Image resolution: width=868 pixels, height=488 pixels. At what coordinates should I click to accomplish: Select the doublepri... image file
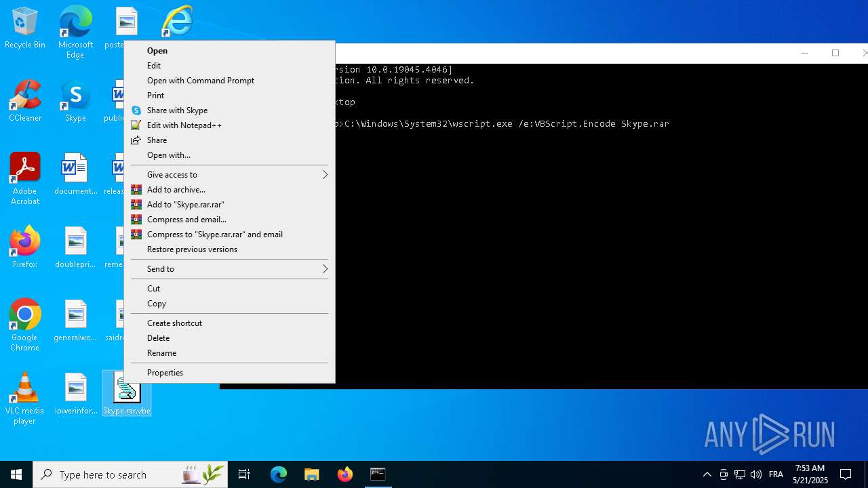tap(76, 247)
